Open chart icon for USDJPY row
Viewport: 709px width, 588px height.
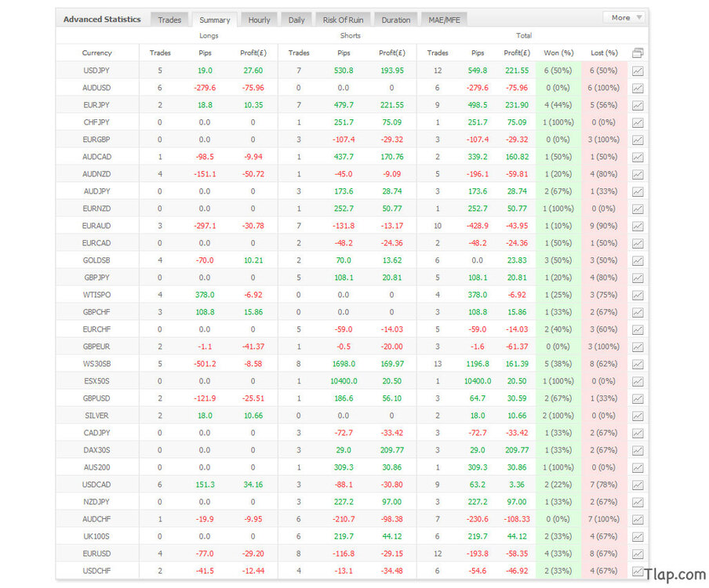pyautogui.click(x=638, y=71)
